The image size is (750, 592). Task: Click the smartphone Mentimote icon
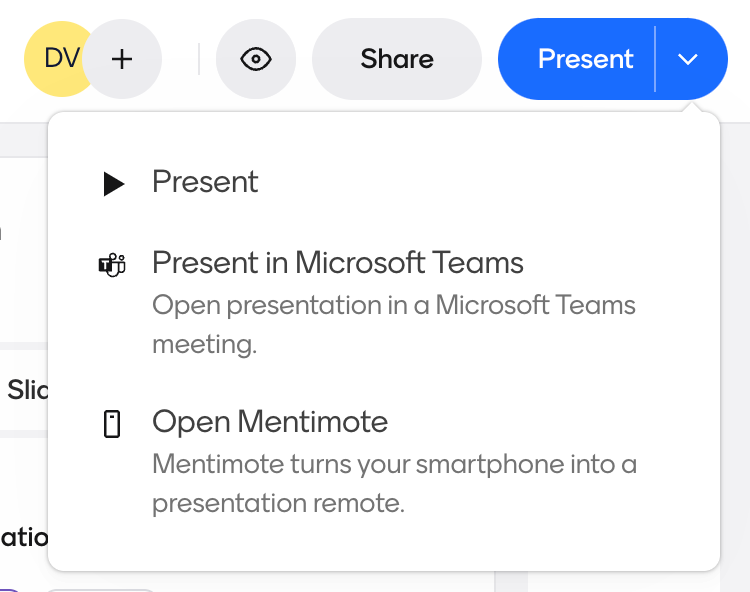(112, 424)
